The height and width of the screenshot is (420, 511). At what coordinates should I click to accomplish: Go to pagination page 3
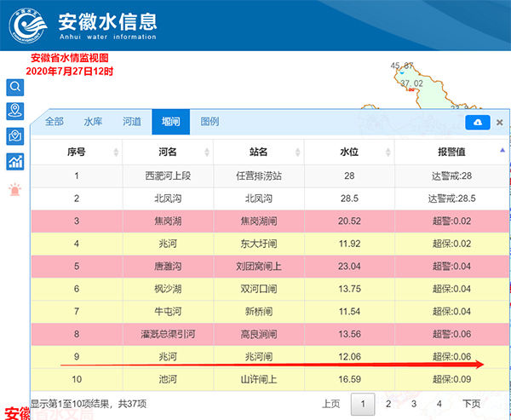pyautogui.click(x=414, y=404)
